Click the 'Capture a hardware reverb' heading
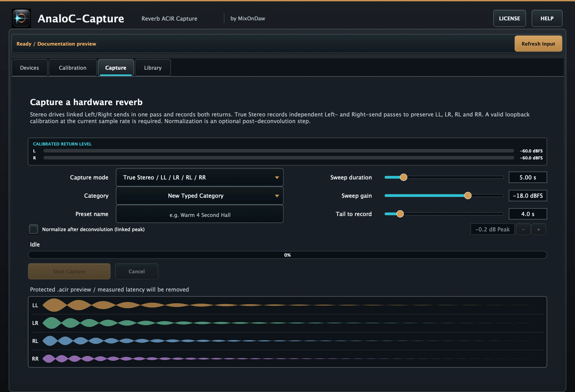Screen dimensions: 575x392 coord(86,102)
